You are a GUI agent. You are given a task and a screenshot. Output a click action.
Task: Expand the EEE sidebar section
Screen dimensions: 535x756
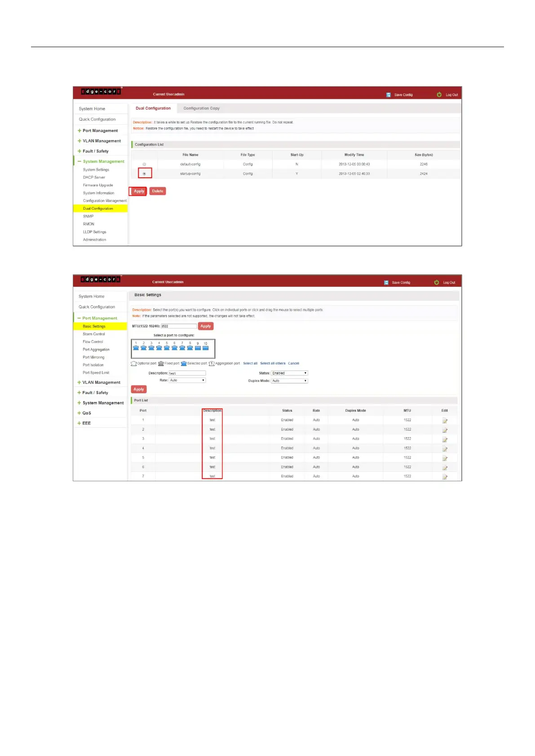[84, 423]
